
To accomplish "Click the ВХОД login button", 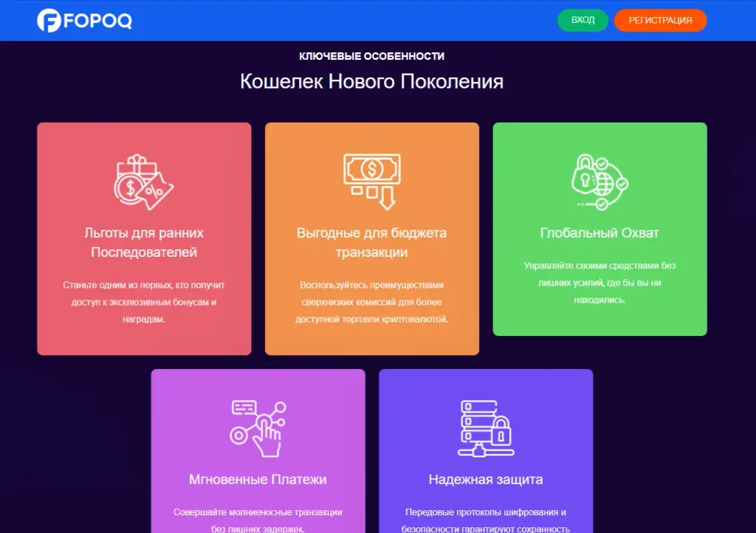I will pyautogui.click(x=583, y=20).
